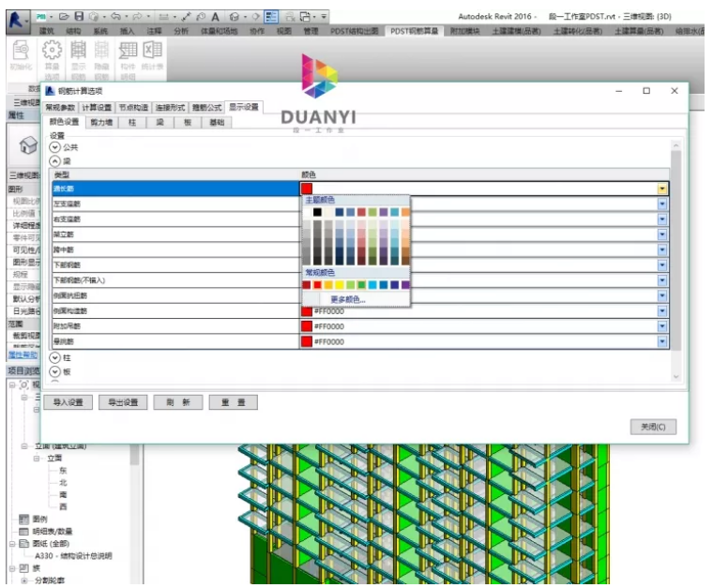The width and height of the screenshot is (713, 588).
Task: Click red color swatch in 悬挑筋 row
Action: [x=307, y=341]
